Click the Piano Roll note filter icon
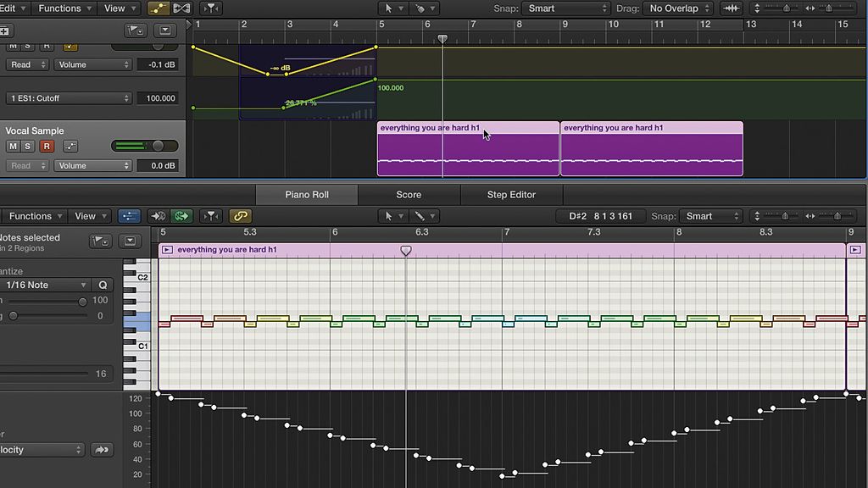Image resolution: width=868 pixels, height=488 pixels. (x=213, y=216)
